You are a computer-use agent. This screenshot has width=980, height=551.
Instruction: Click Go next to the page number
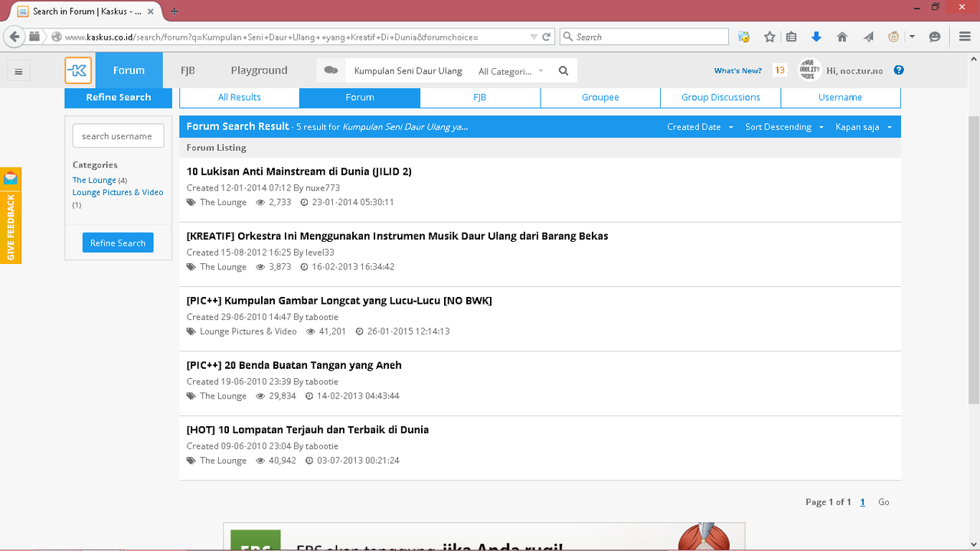[x=884, y=503]
